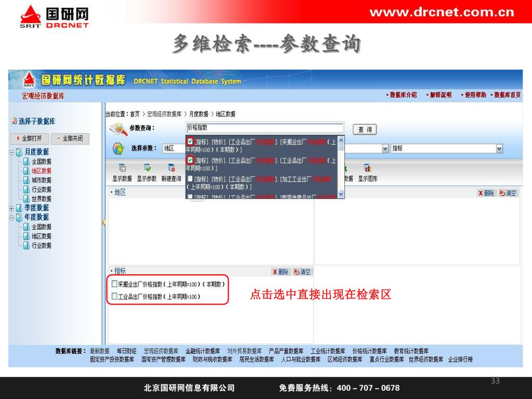Select 行业数据 under 年度数据

click(42, 246)
